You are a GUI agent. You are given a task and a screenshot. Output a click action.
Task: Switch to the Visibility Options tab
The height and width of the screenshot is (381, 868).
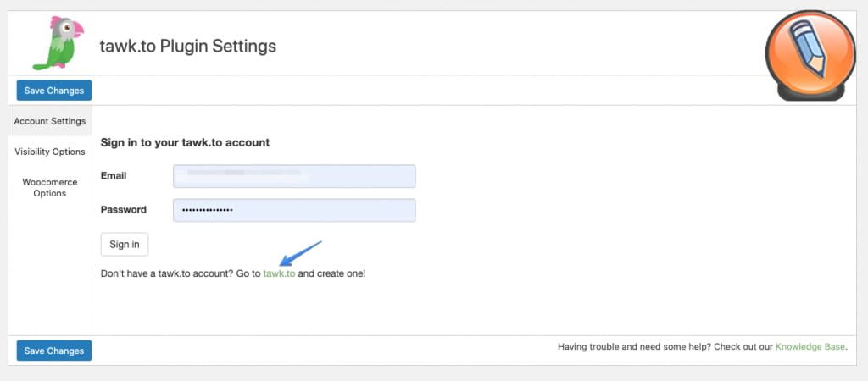[x=50, y=152]
